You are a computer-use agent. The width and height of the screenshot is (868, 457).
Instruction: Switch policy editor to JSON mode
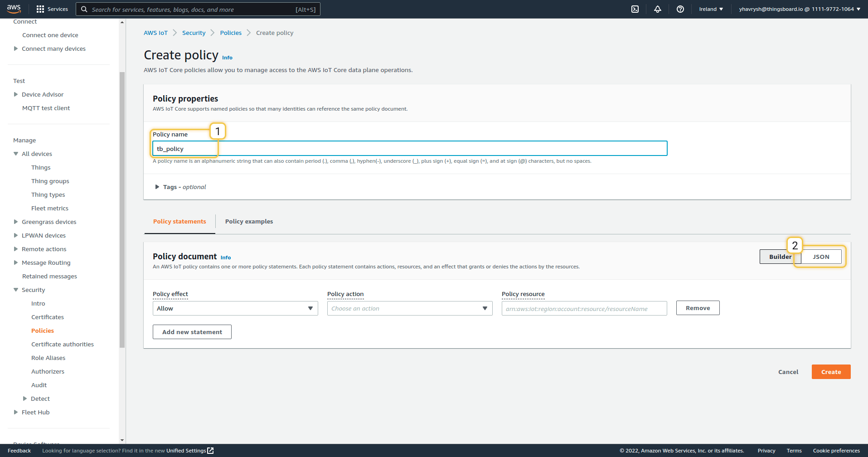(821, 257)
